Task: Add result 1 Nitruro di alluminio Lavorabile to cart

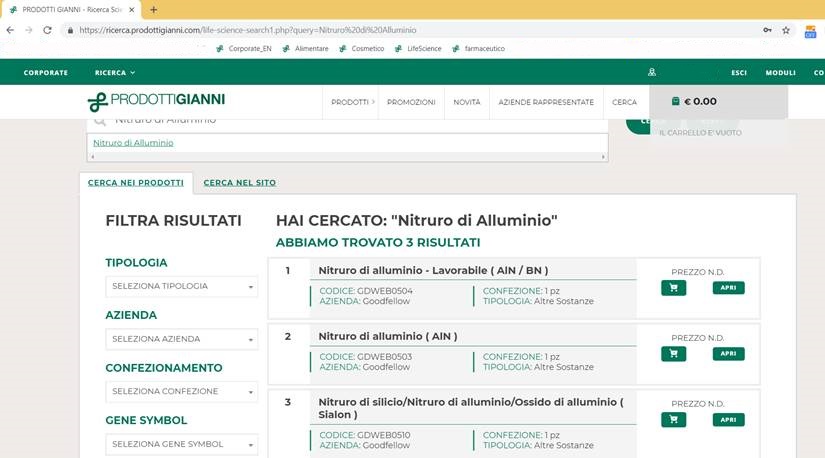Action: point(673,288)
